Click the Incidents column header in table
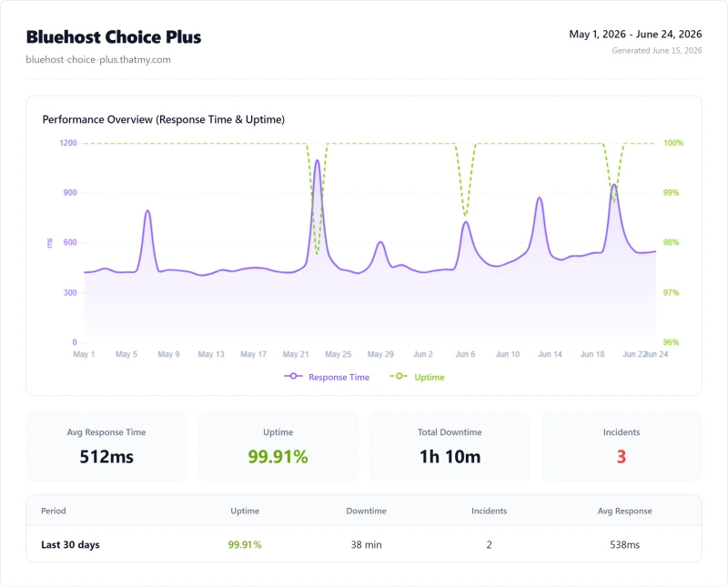The height and width of the screenshot is (587, 728). point(489,511)
